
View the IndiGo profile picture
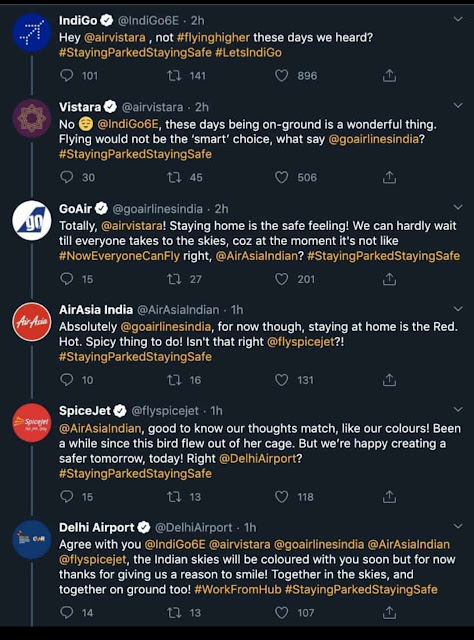coord(32,33)
